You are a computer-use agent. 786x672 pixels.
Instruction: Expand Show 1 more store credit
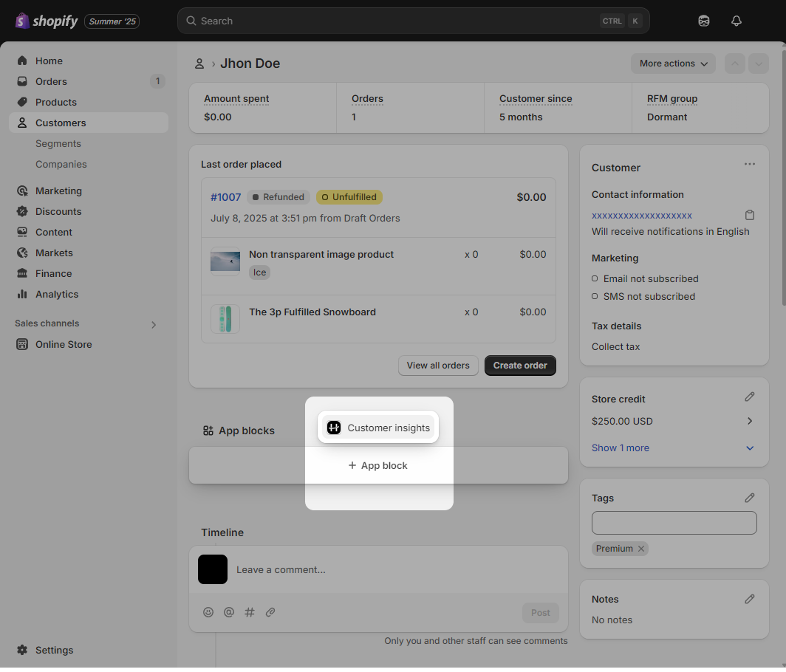(x=621, y=448)
